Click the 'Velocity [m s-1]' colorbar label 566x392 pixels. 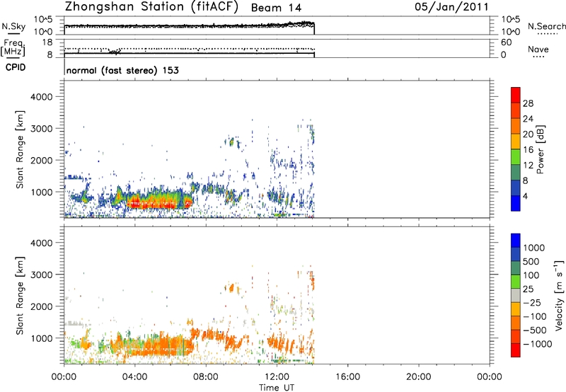pyautogui.click(x=559, y=295)
